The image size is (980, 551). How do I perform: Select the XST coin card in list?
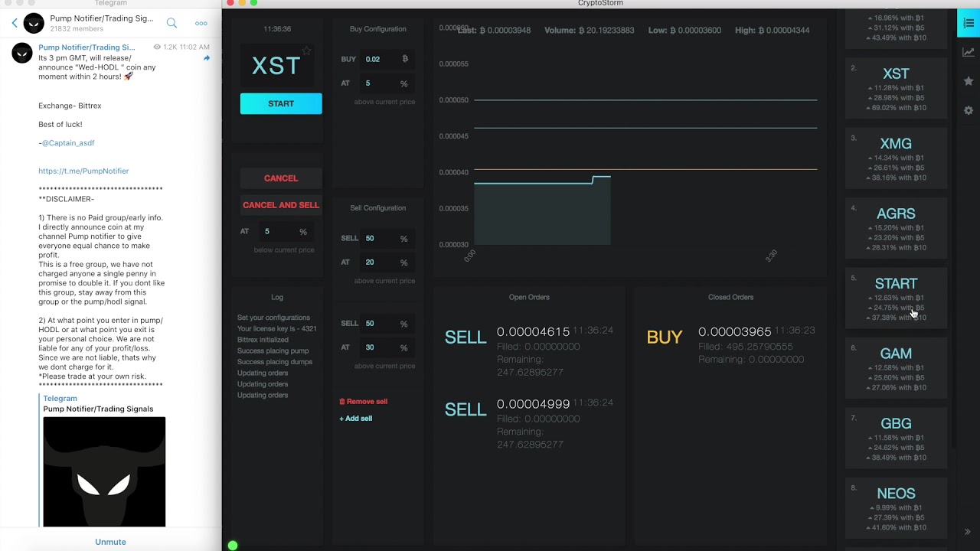tap(896, 88)
